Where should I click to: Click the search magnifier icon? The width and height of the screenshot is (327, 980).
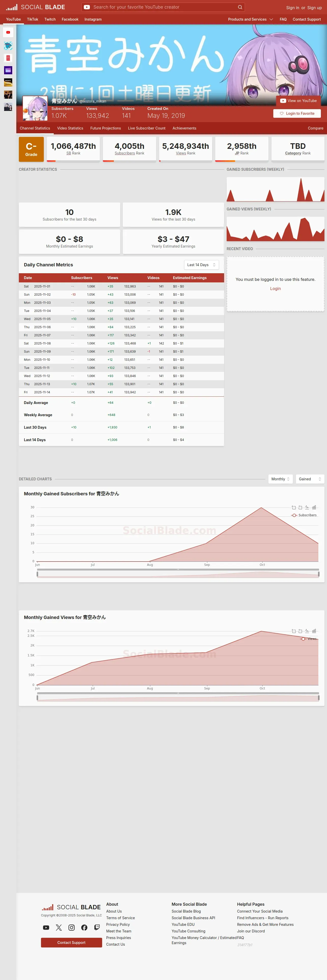240,7
